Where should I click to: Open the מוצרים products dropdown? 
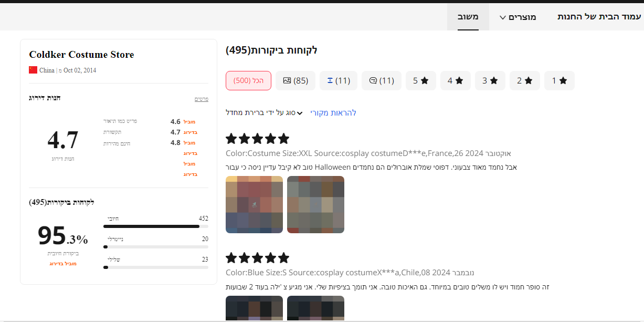(518, 17)
